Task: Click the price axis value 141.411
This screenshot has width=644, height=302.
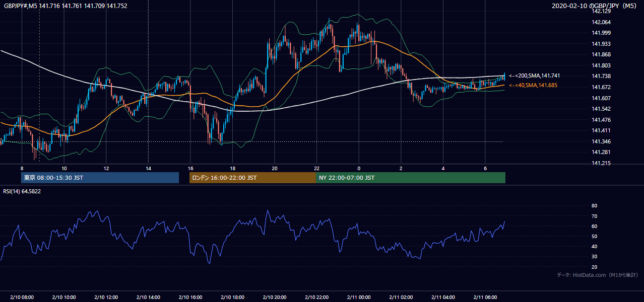Action: pos(601,130)
